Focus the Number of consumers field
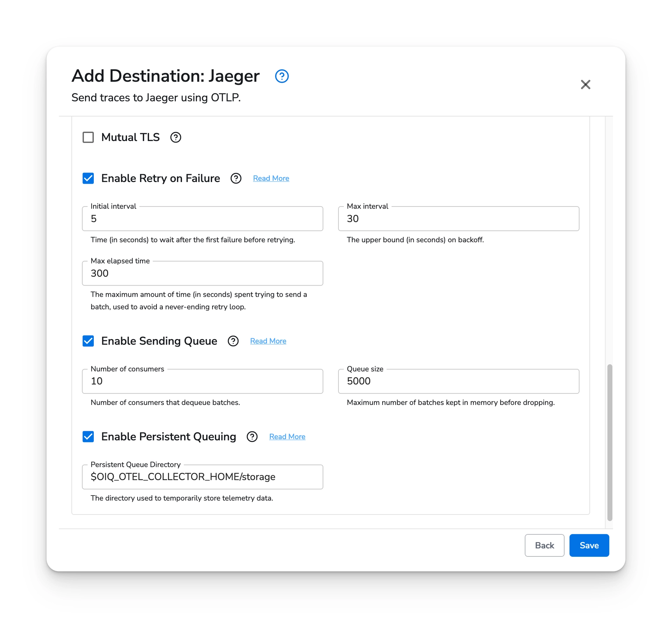 [202, 381]
